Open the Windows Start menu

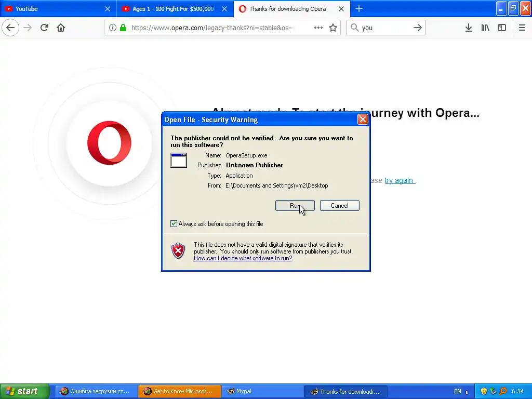click(x=25, y=391)
